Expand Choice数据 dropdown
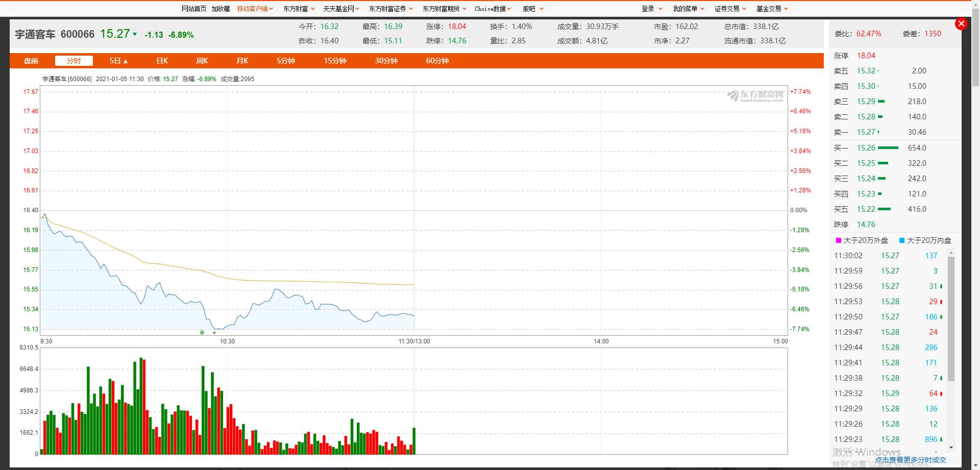This screenshot has height=470, width=980. pos(493,9)
